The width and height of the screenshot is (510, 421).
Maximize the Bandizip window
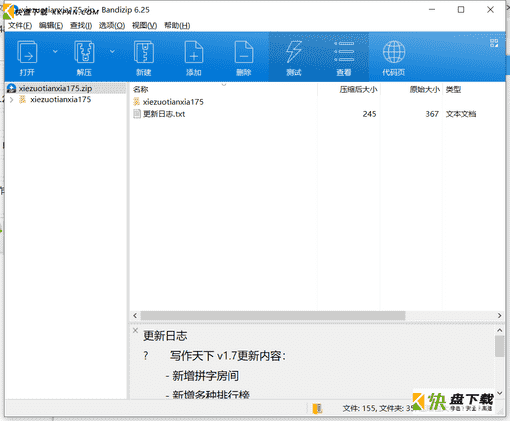[x=461, y=10]
